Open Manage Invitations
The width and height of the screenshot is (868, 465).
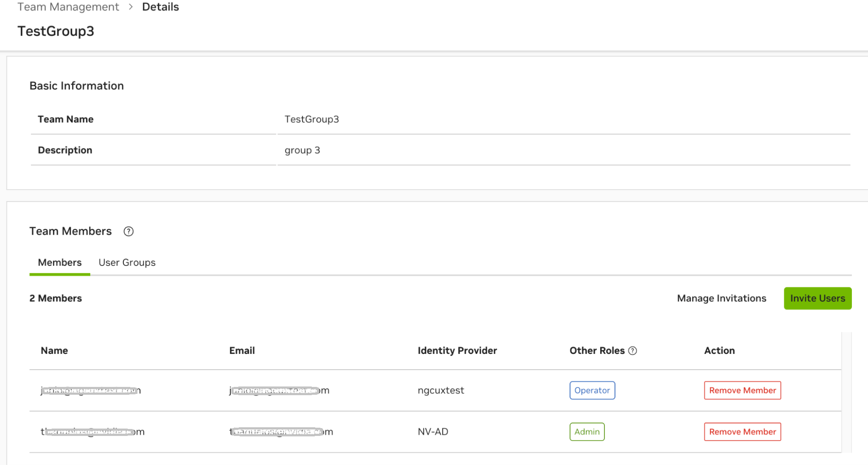pyautogui.click(x=721, y=298)
